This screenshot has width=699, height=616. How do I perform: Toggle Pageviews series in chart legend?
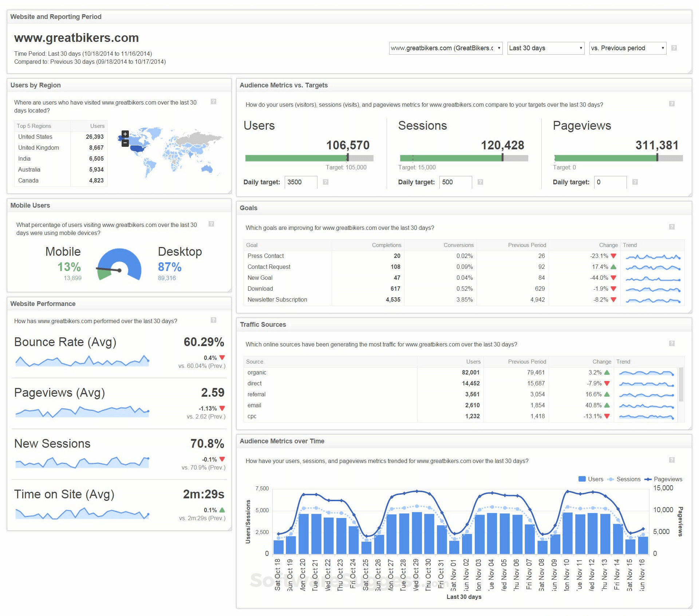663,479
